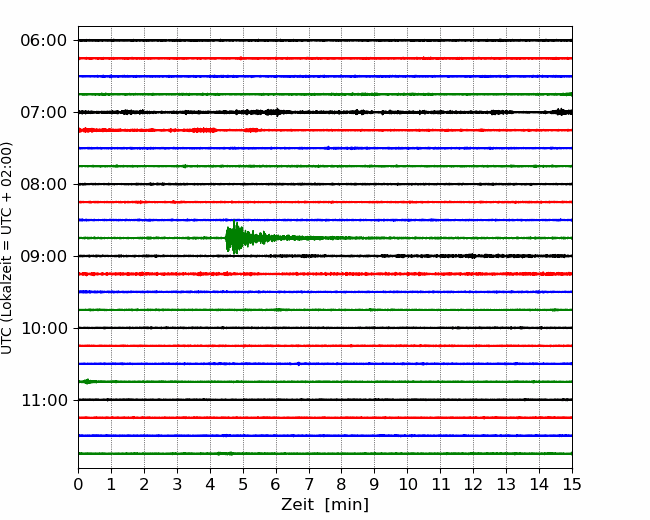Select the x-axis tick label 13
Image resolution: width=650 pixels, height=520 pixels.
506,484
